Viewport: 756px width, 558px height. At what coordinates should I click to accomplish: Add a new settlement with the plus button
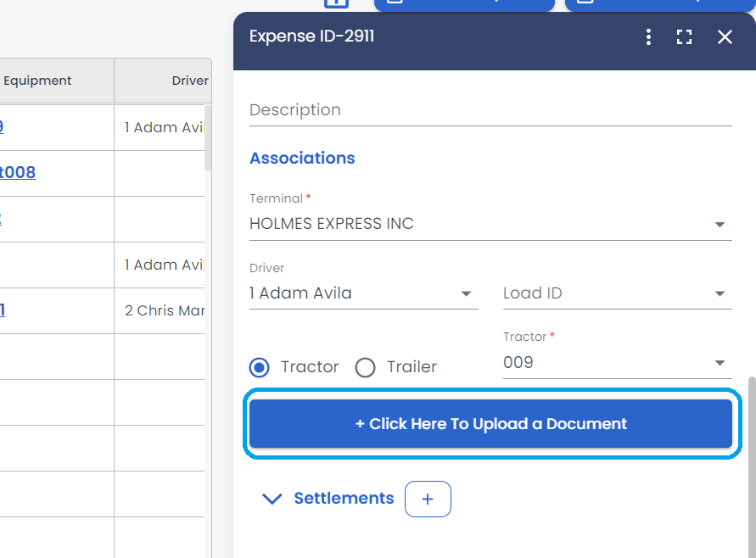coord(428,499)
